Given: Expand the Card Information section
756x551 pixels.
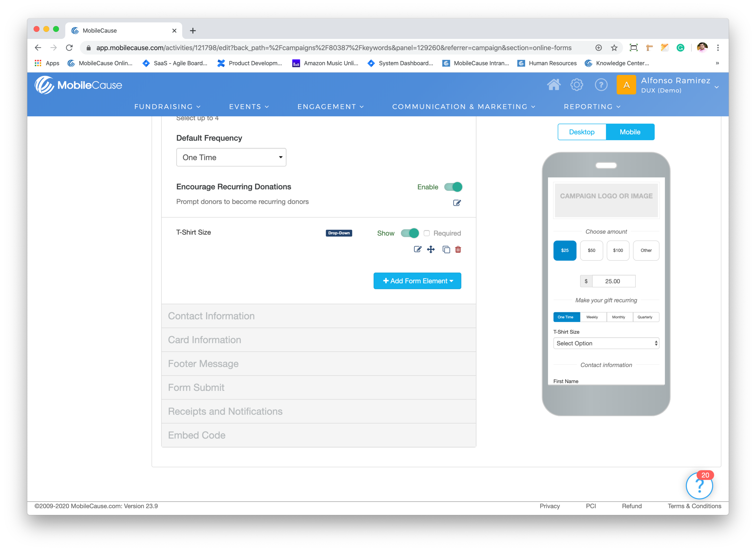Looking at the screenshot, I should tap(319, 339).
